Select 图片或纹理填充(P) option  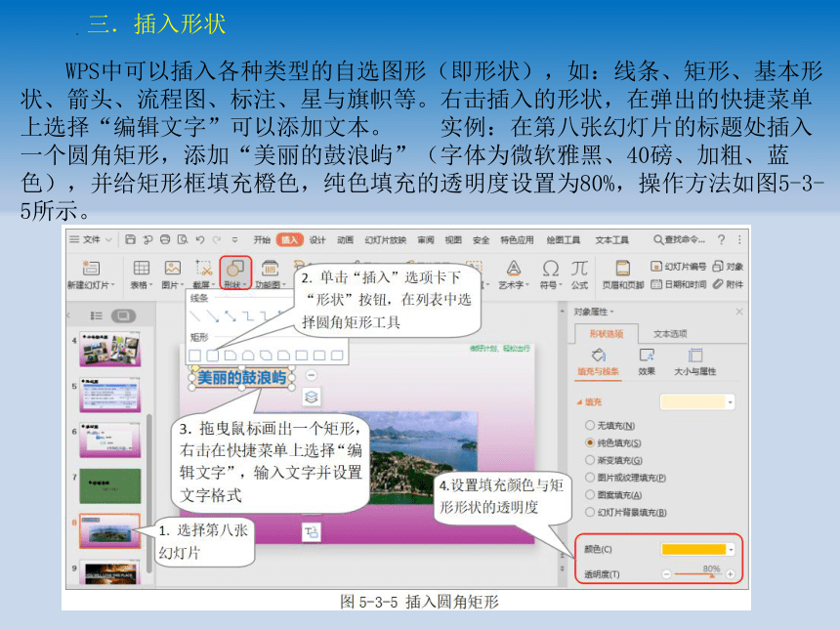[625, 478]
